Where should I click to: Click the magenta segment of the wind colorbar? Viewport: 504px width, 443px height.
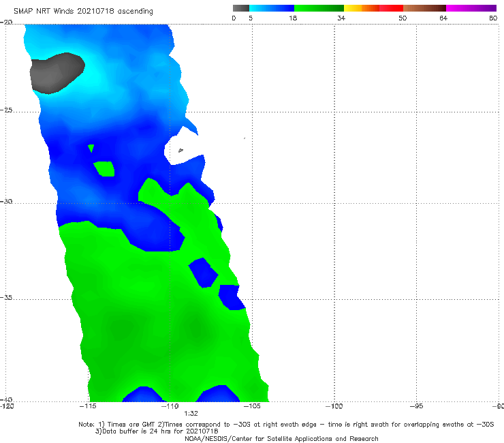pyautogui.click(x=471, y=8)
